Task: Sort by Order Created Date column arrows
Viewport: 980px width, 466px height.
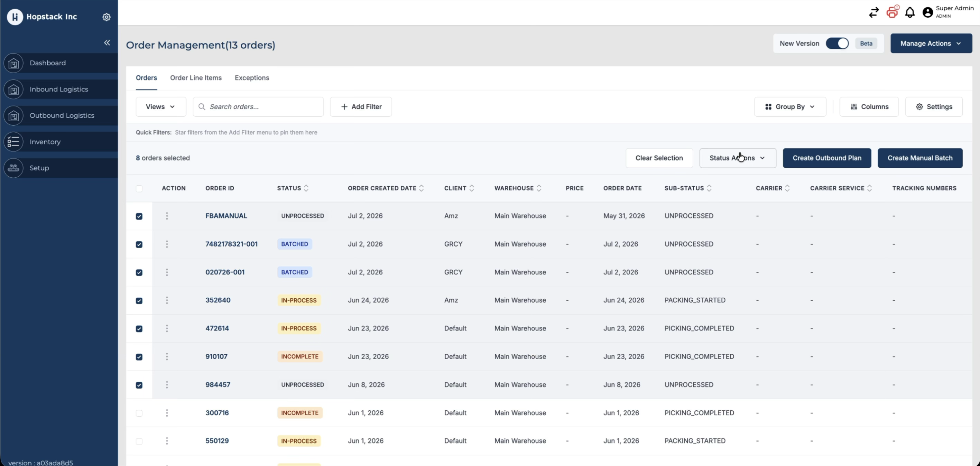Action: pos(422,188)
